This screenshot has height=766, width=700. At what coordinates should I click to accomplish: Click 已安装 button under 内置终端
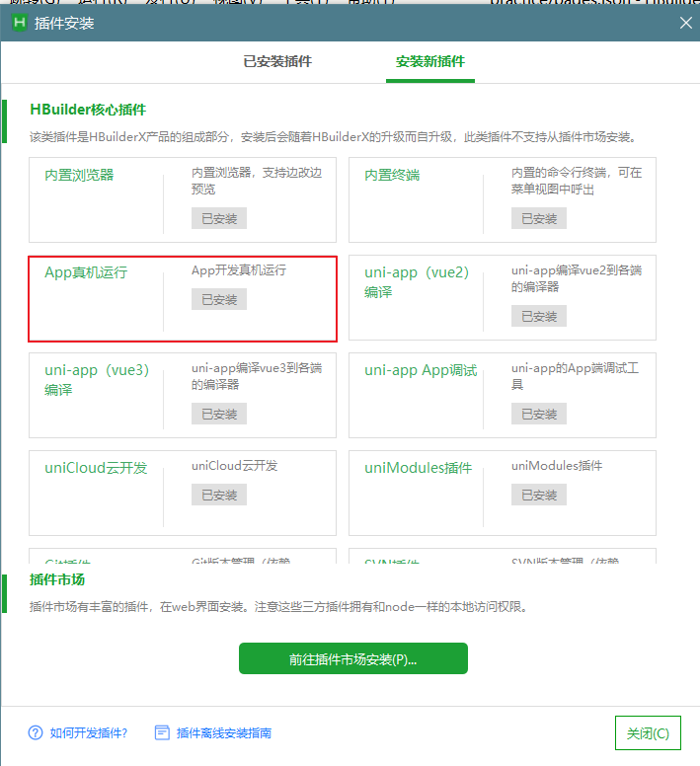point(539,218)
